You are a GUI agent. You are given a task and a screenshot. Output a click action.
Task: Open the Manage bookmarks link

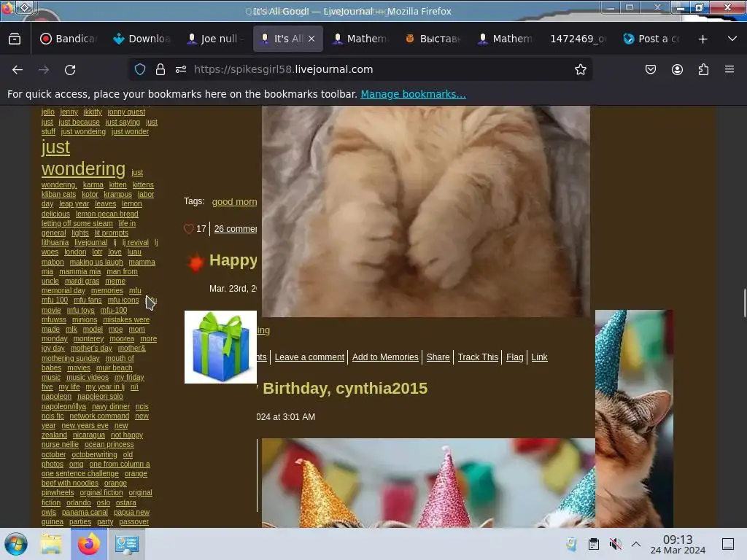coord(413,94)
